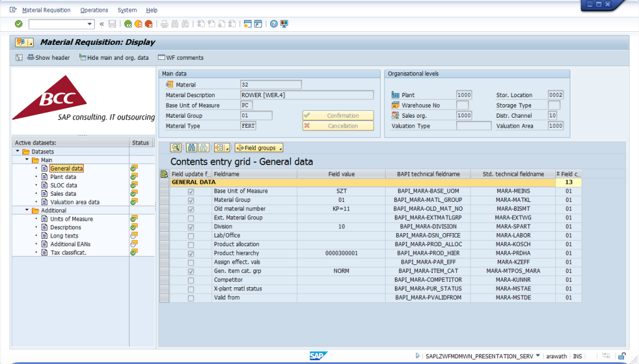
Task: Collapse the Additional folder in datasets tree
Action: click(x=27, y=210)
